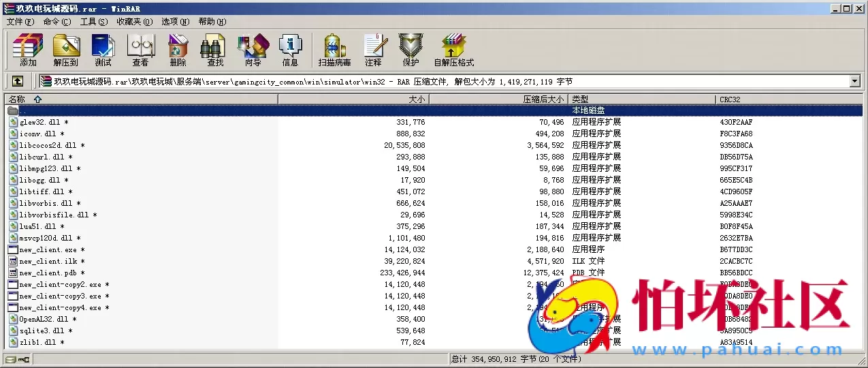
Task: Click the PDB 文件 type cell
Action: tap(588, 273)
